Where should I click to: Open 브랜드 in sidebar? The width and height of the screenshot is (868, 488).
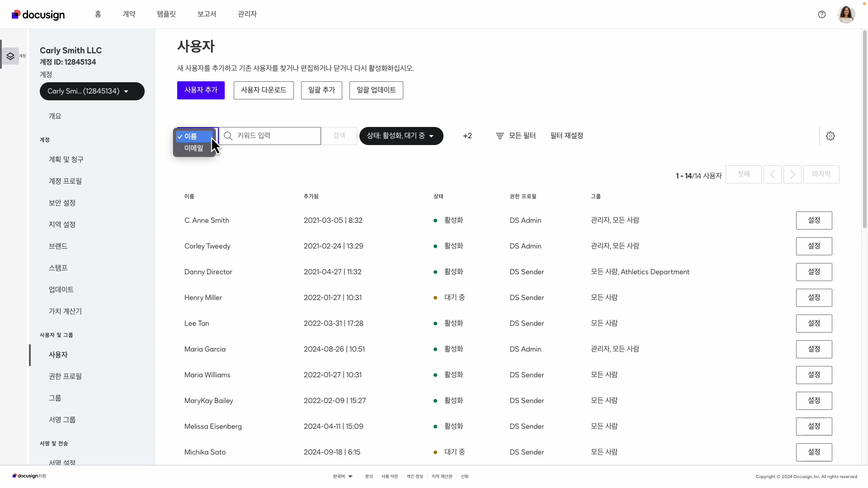[x=58, y=246]
